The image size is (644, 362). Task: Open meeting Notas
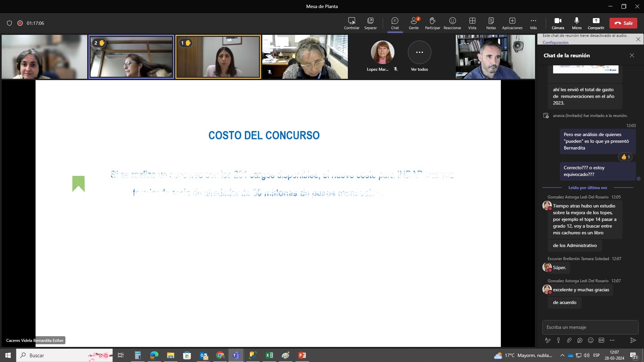coord(491,23)
